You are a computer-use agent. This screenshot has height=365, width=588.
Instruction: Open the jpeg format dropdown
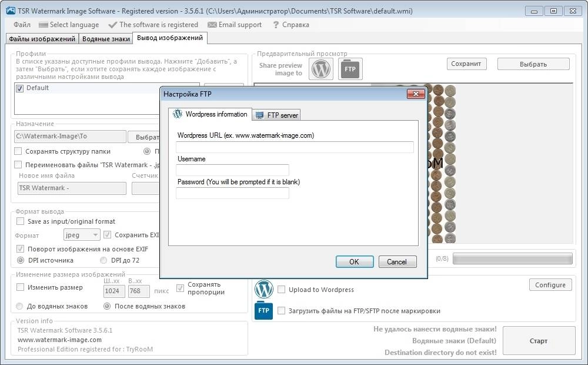click(x=82, y=235)
